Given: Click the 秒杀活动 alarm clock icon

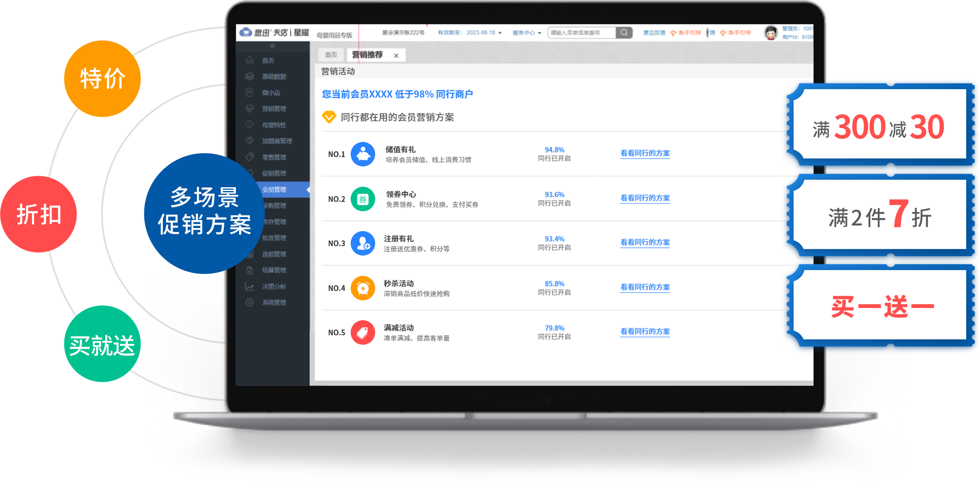Looking at the screenshot, I should point(363,288).
